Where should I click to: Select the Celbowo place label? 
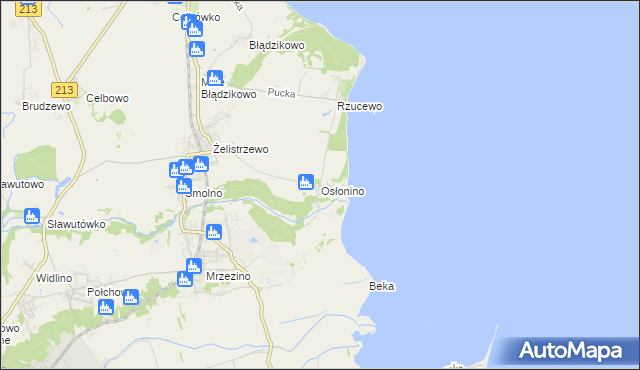(107, 98)
